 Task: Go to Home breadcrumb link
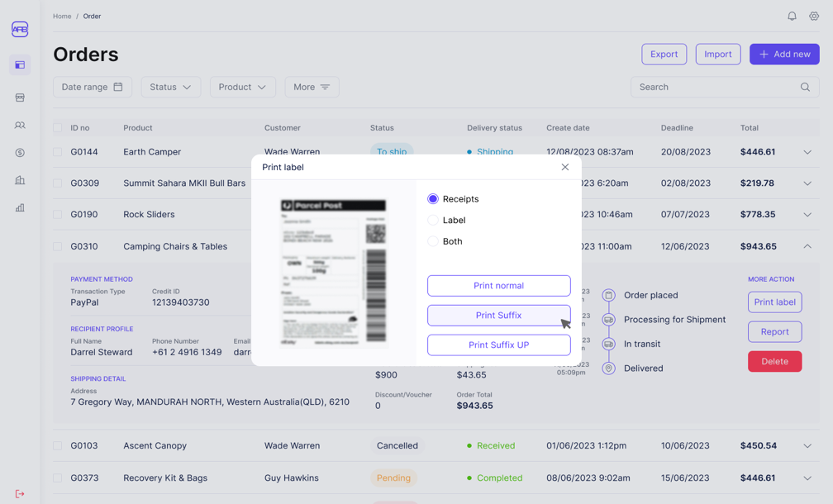[62, 17]
